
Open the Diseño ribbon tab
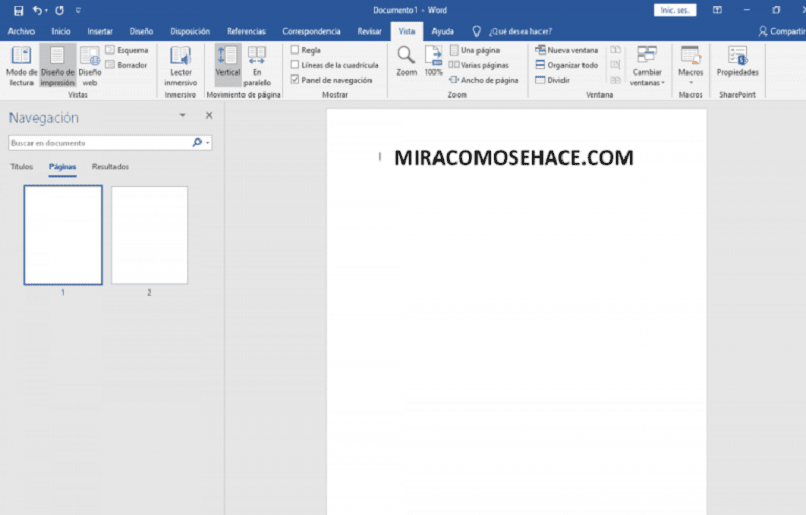141,31
